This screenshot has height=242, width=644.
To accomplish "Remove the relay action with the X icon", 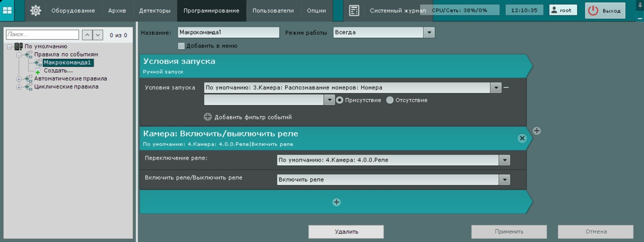I will click(522, 138).
